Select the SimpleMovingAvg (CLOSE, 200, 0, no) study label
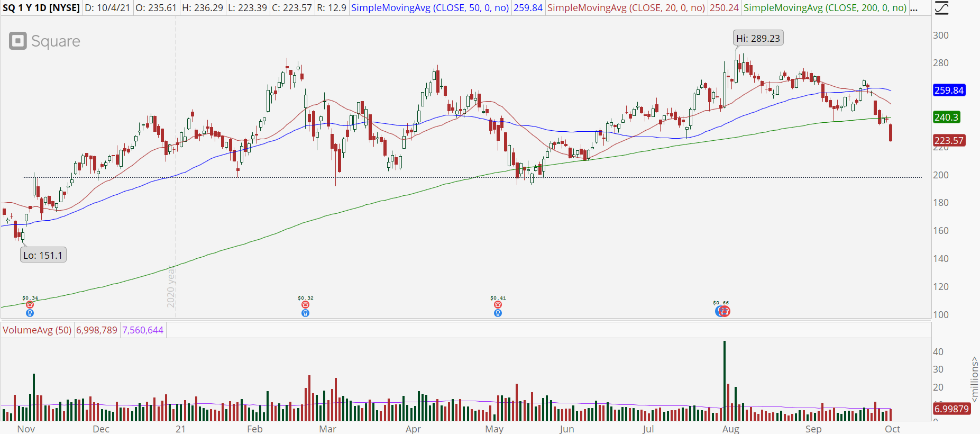Viewport: 980px width, 434px height. [825, 8]
